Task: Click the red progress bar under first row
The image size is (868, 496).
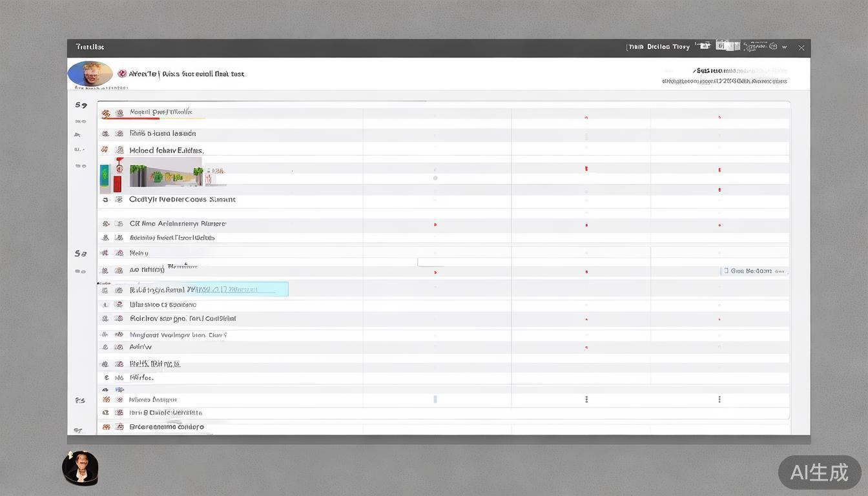Action: point(130,118)
